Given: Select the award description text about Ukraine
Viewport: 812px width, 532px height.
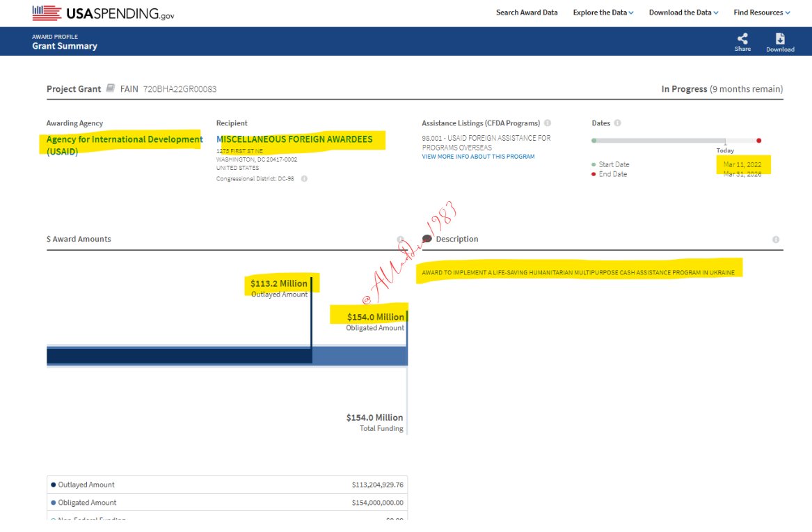Looking at the screenshot, I should coord(578,272).
